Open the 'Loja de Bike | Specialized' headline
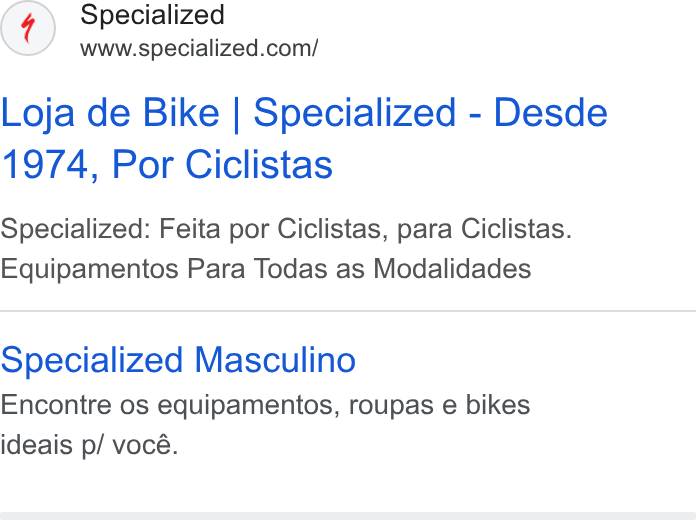 (x=228, y=113)
